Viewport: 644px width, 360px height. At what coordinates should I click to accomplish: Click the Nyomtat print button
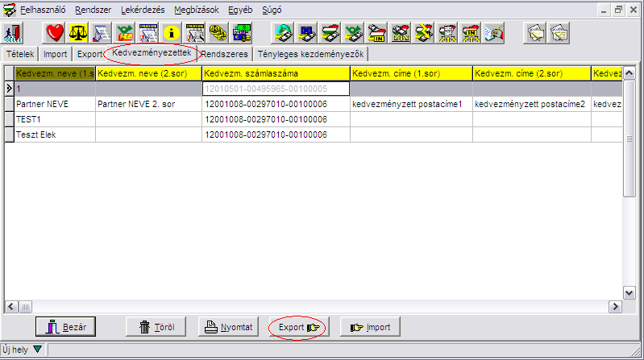coord(228,327)
